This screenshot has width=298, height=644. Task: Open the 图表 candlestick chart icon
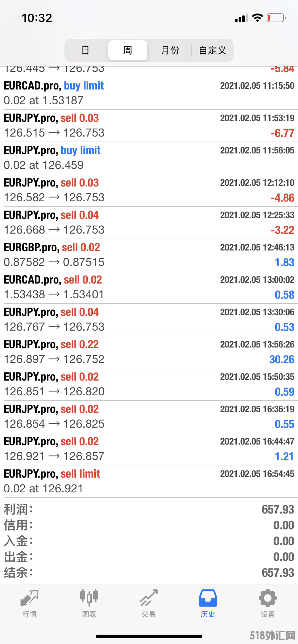point(89,598)
